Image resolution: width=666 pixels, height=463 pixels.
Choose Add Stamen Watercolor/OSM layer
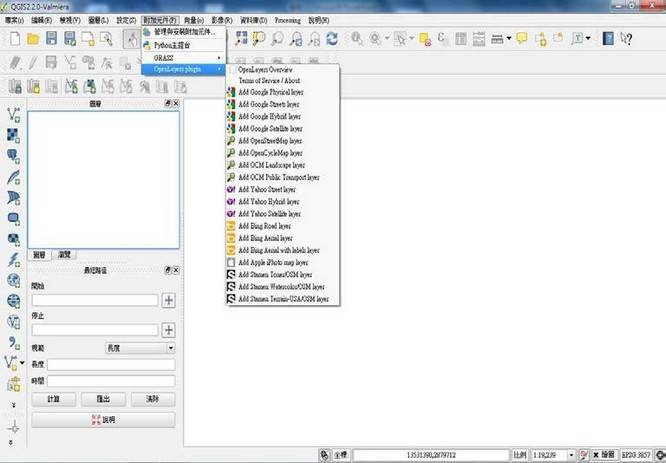281,287
